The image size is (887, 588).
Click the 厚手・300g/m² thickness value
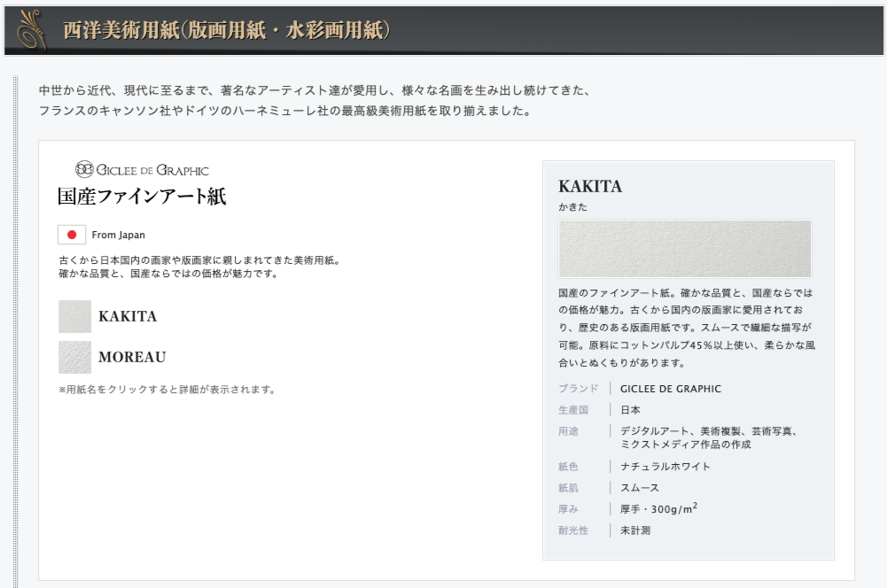[x=658, y=508]
